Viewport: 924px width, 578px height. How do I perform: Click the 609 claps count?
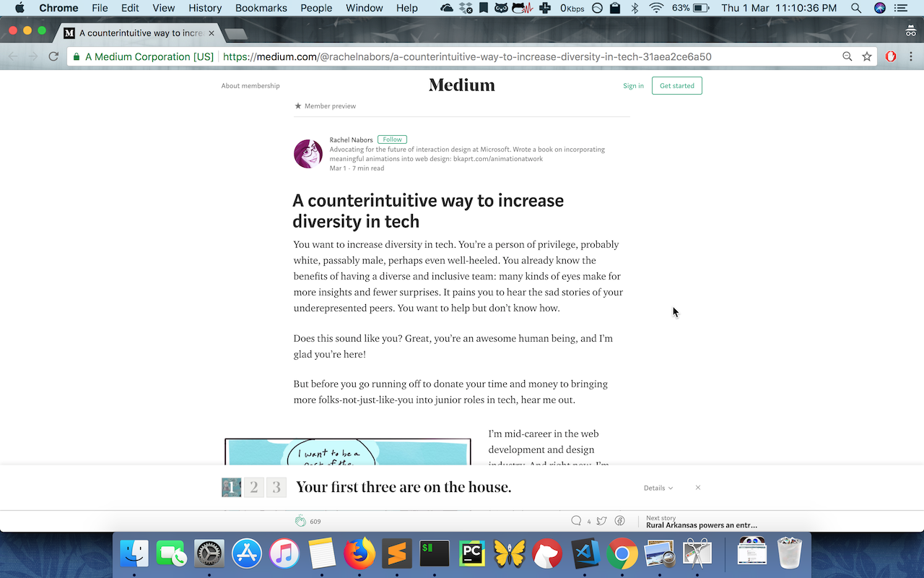(315, 522)
